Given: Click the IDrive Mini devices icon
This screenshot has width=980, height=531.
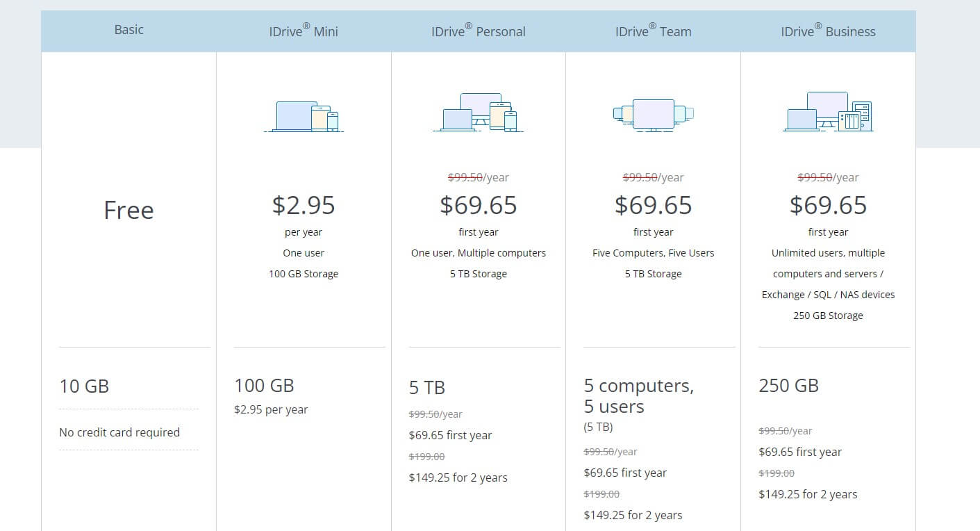Looking at the screenshot, I should coord(304,116).
